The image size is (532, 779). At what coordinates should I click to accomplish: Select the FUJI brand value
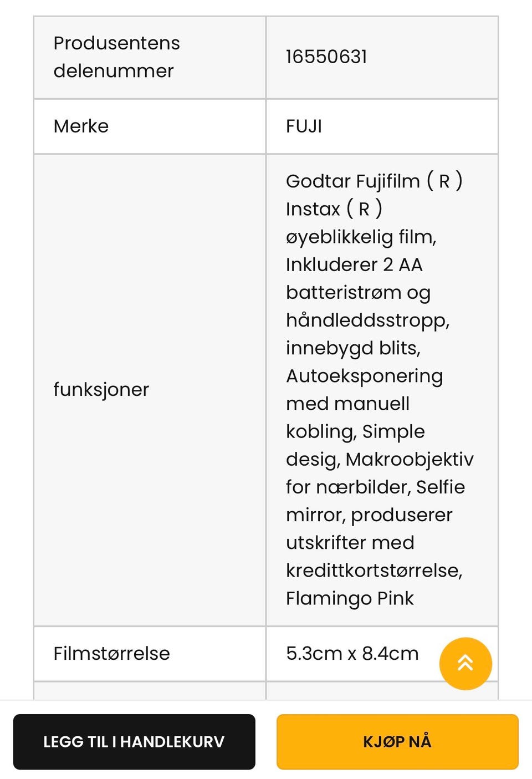[x=304, y=126]
